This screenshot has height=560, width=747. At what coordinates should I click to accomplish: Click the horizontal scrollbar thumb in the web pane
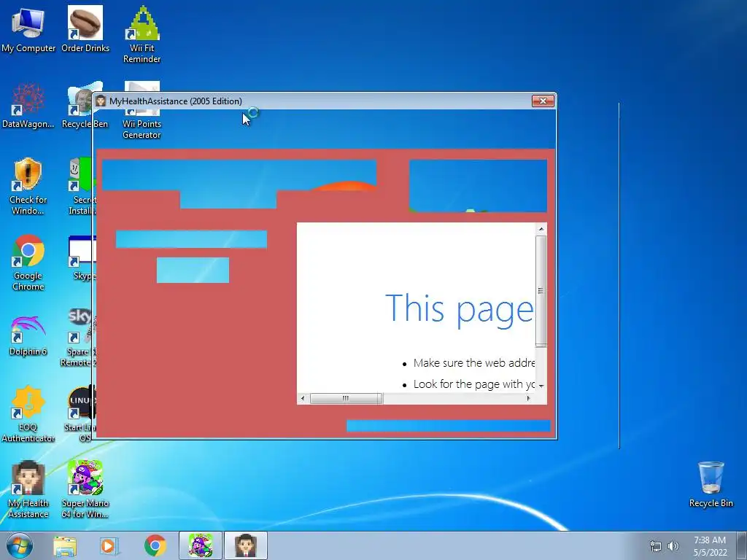346,398
